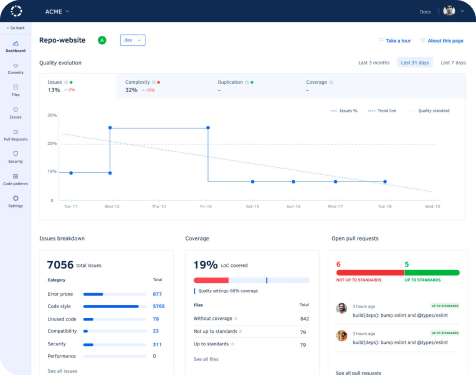476x375 pixels.
Task: Click See all files link
Action: [x=206, y=359]
